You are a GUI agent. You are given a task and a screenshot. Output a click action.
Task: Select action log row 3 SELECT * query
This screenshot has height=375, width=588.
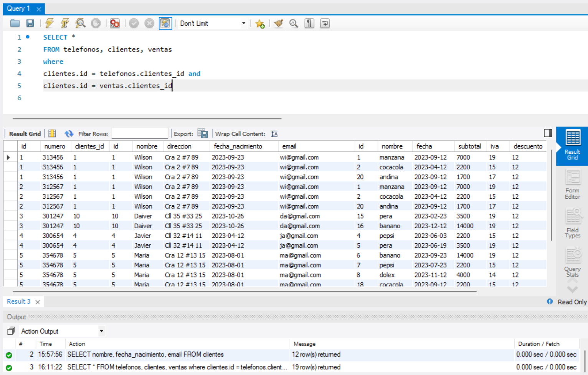click(x=291, y=367)
